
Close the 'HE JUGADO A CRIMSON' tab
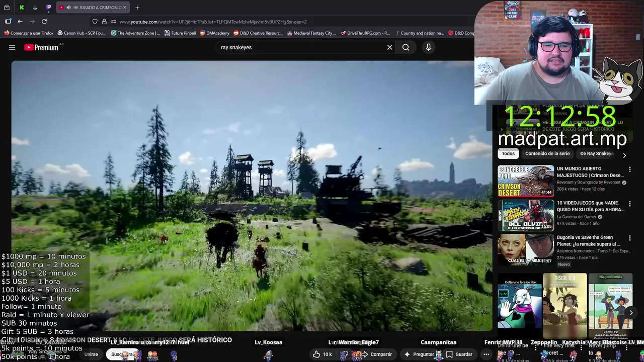point(125,8)
